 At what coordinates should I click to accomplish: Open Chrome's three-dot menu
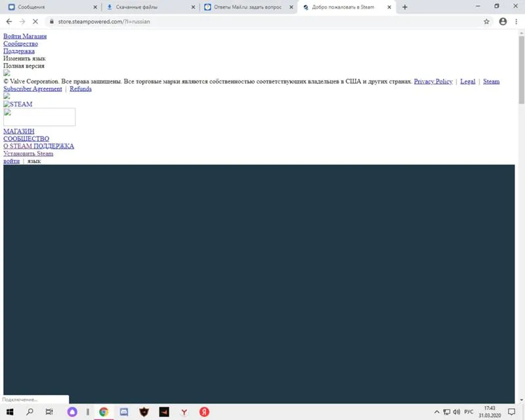pyautogui.click(x=516, y=22)
